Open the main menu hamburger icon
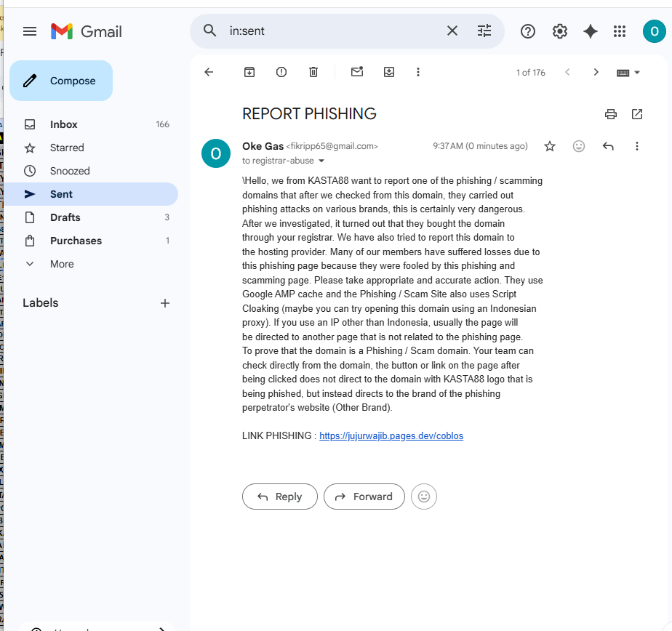 click(x=30, y=31)
